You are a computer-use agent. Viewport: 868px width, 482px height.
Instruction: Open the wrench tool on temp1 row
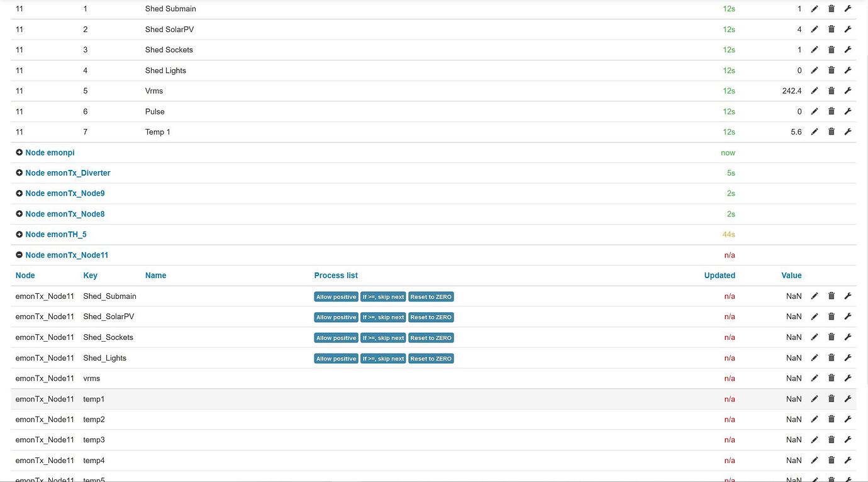tap(848, 398)
